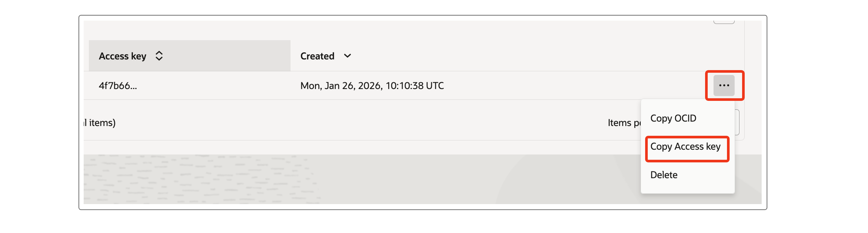The image size is (868, 233).
Task: Click empty header area right of Created
Action: click(x=505, y=56)
